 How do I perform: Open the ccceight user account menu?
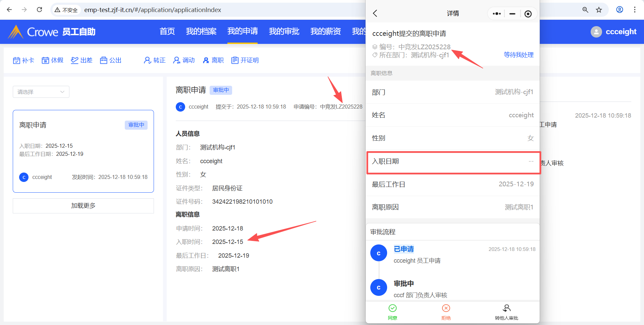(613, 32)
